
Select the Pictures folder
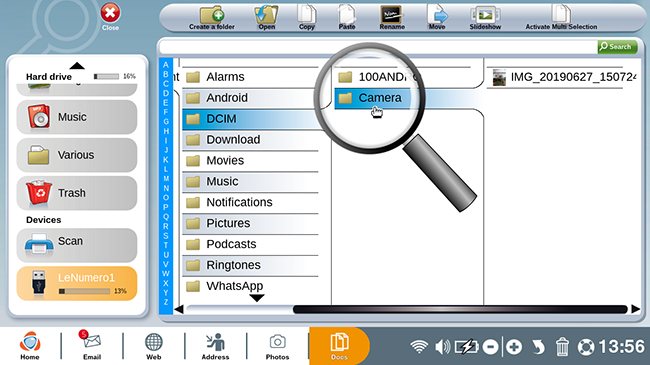250,223
